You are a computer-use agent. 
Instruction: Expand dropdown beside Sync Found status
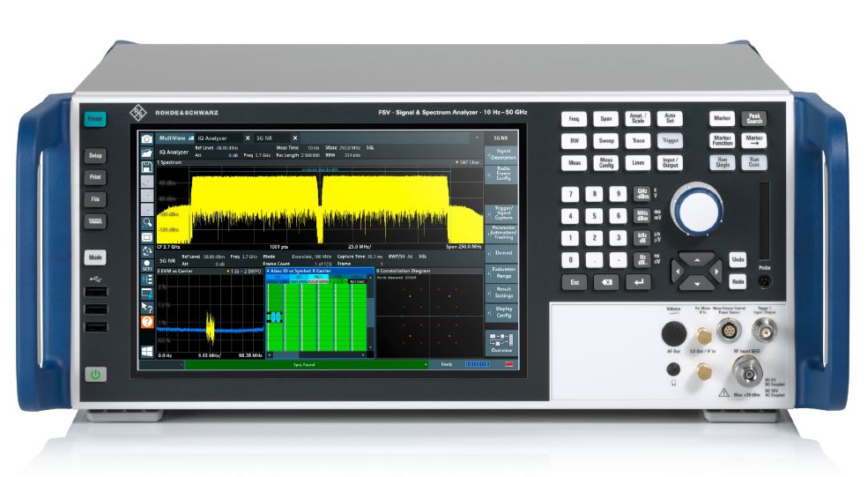tap(426, 364)
